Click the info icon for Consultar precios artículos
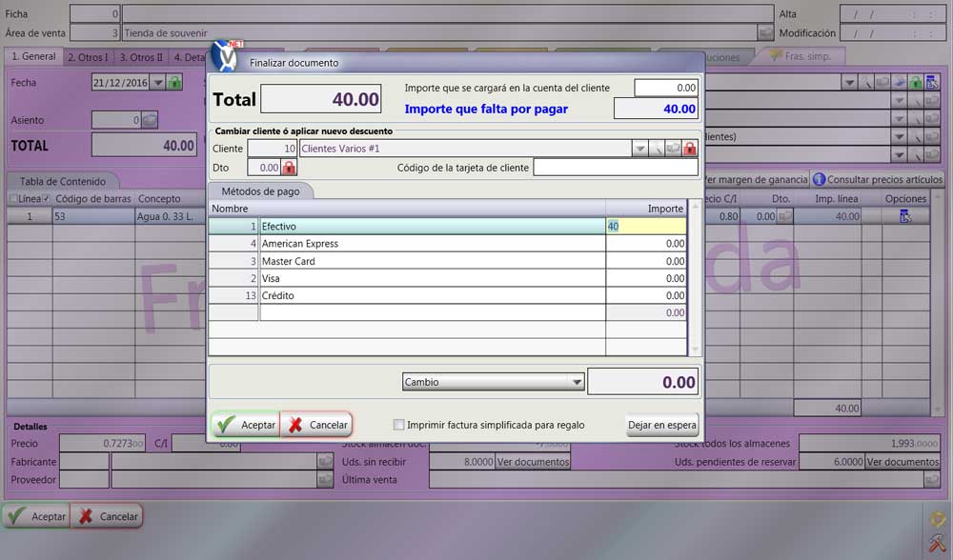The image size is (953, 560). click(819, 179)
